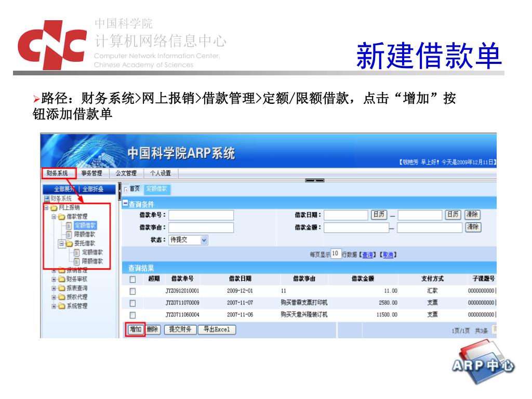Focus the 借款日期 start date field
Viewport: 532px width, 399px height.
click(x=346, y=215)
